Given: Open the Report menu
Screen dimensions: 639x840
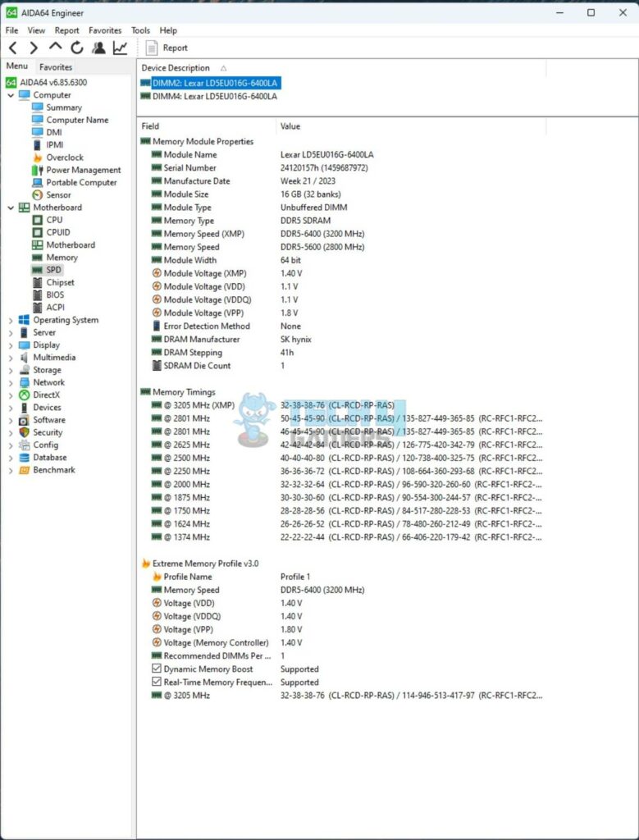Looking at the screenshot, I should (x=67, y=30).
